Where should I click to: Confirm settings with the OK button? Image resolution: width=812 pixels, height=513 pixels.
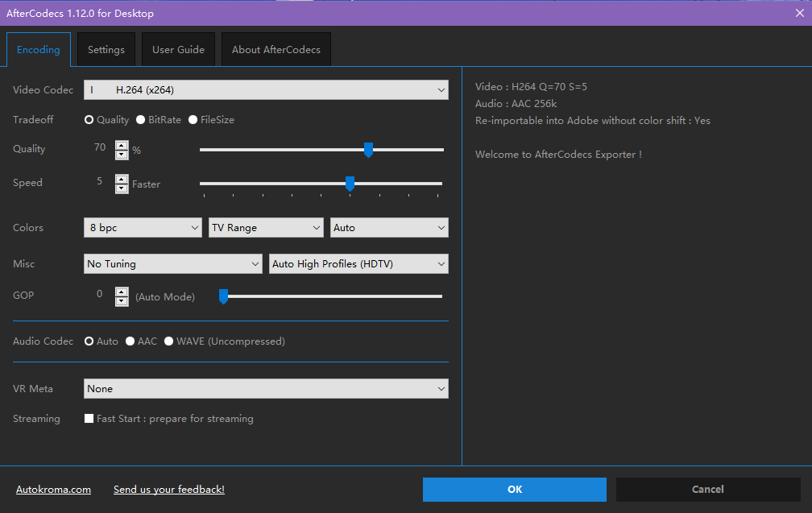[514, 489]
